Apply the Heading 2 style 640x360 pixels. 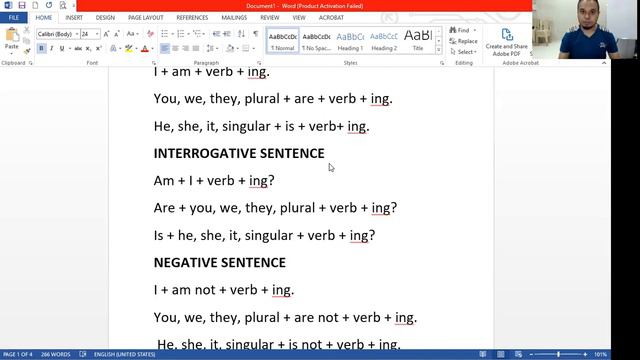click(384, 41)
